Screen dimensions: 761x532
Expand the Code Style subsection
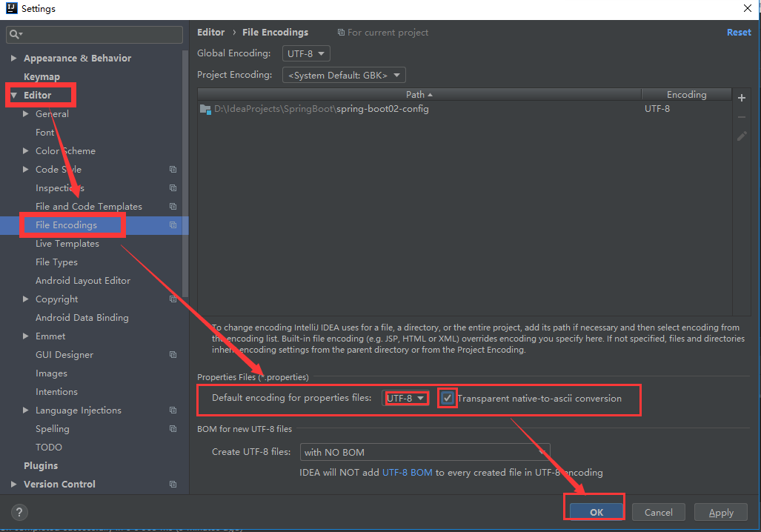pyautogui.click(x=26, y=170)
